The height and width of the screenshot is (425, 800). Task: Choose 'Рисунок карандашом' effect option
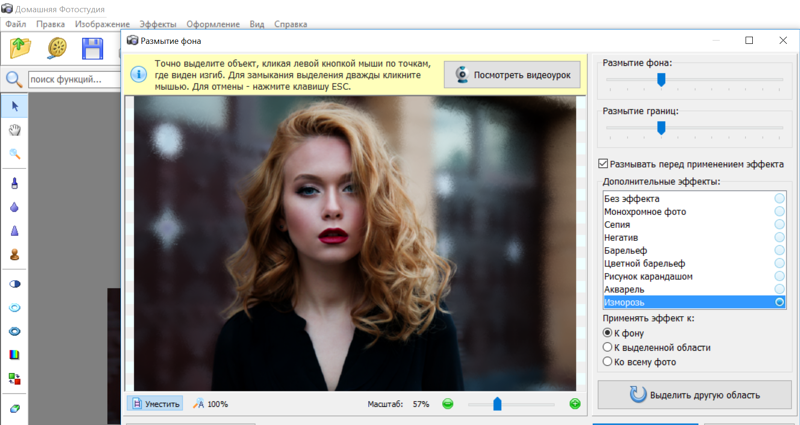click(x=694, y=277)
